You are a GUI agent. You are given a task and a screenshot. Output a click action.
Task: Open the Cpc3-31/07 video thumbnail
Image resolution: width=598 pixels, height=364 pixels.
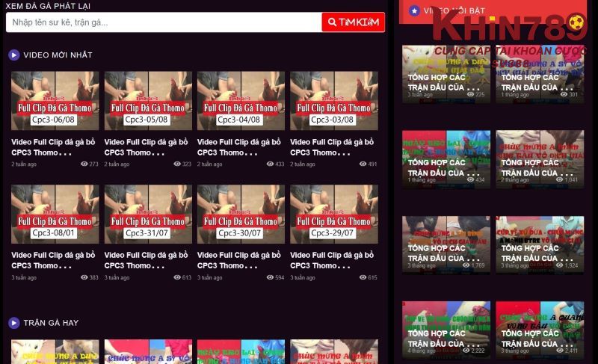point(148,215)
